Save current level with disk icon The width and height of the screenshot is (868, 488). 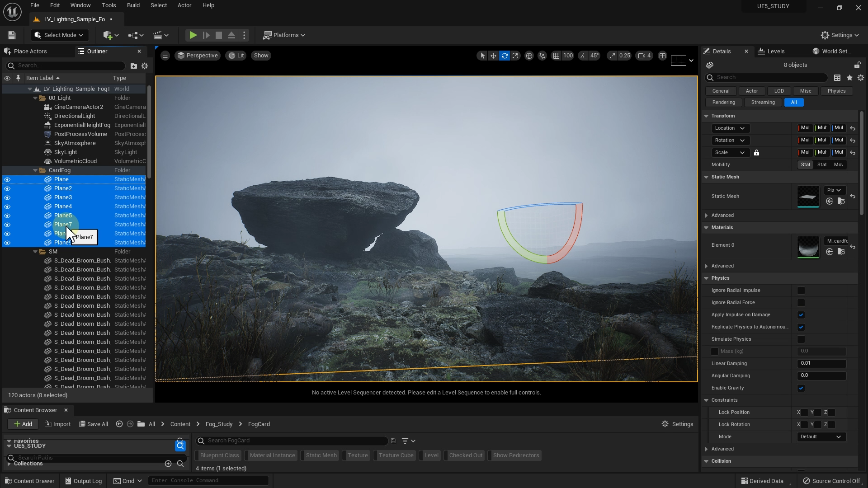[12, 35]
